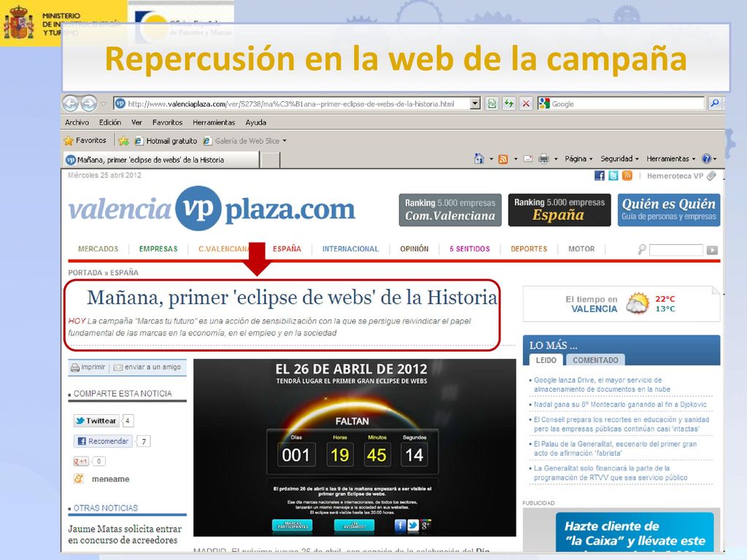Open the Ver menu

[x=136, y=122]
